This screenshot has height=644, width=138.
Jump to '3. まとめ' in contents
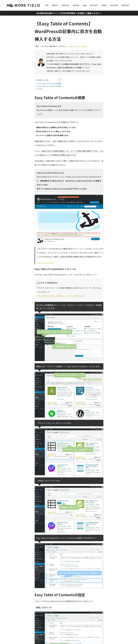pos(39,89)
